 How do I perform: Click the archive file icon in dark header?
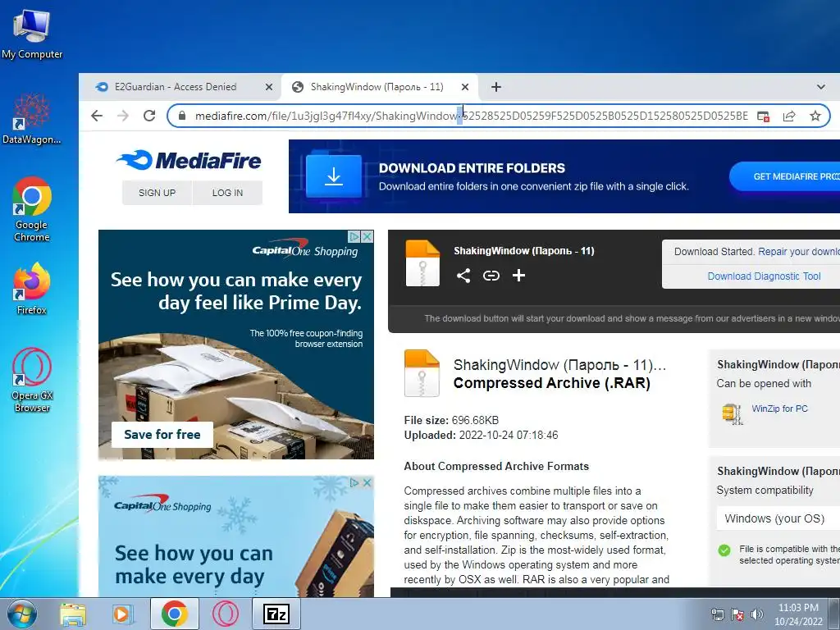[422, 263]
